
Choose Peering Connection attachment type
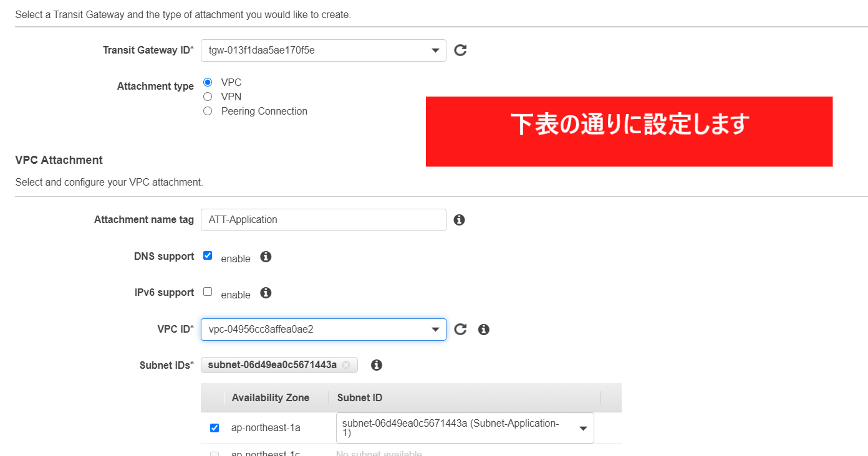click(208, 111)
